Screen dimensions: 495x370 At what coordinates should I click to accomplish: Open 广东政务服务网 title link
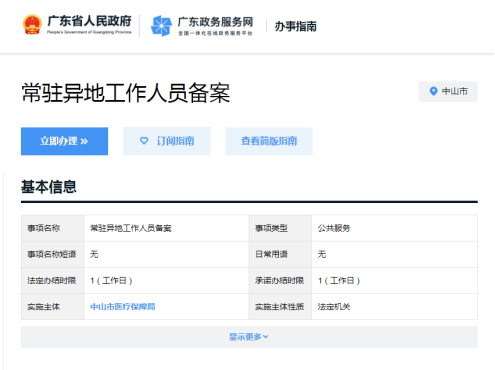click(x=215, y=22)
